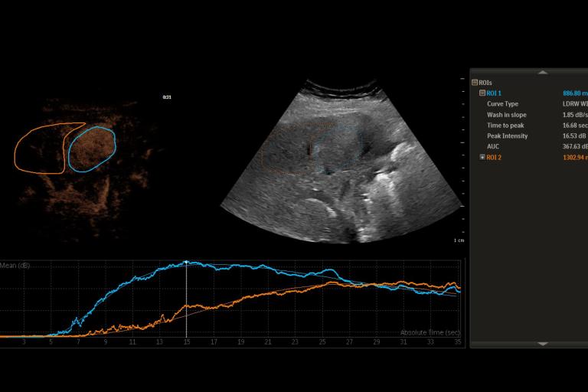Image resolution: width=588 pixels, height=392 pixels.
Task: Click the Time to peak parameter
Action: point(505,125)
